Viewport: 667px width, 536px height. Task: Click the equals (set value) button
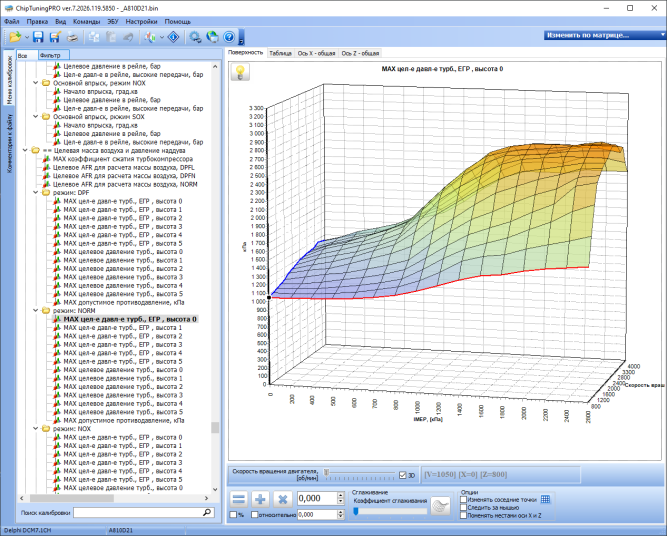[239, 499]
